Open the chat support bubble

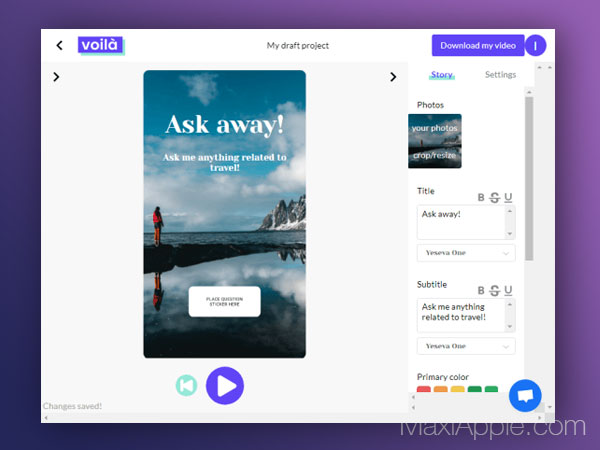[x=525, y=395]
